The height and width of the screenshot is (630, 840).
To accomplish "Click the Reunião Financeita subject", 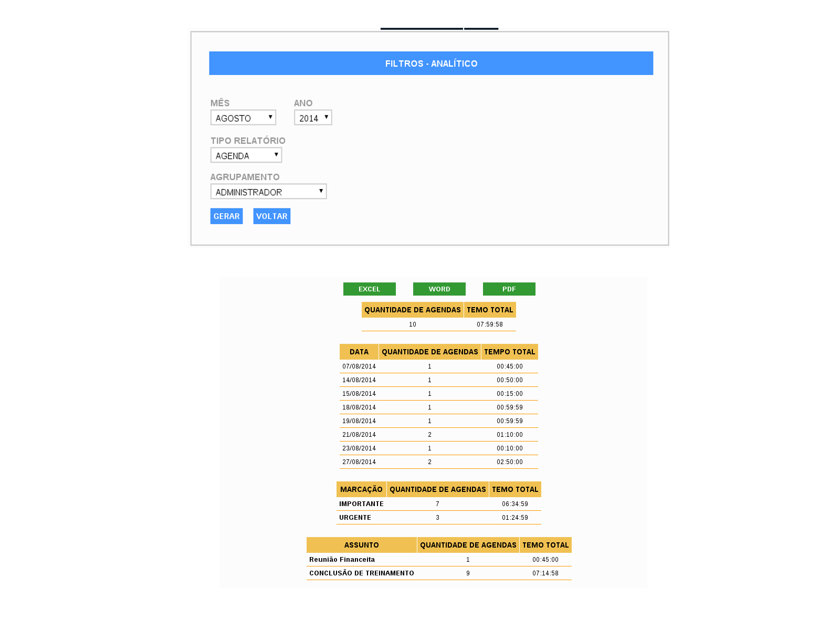I will [x=342, y=560].
